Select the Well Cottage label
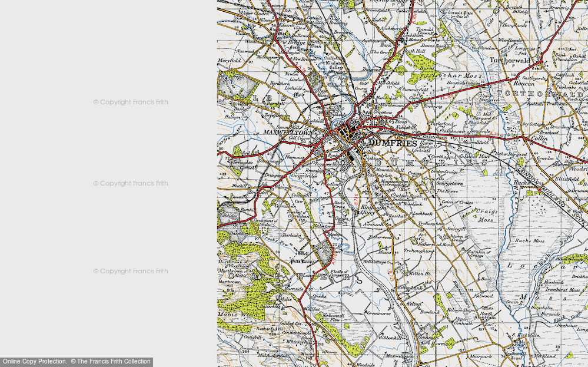 point(374,262)
